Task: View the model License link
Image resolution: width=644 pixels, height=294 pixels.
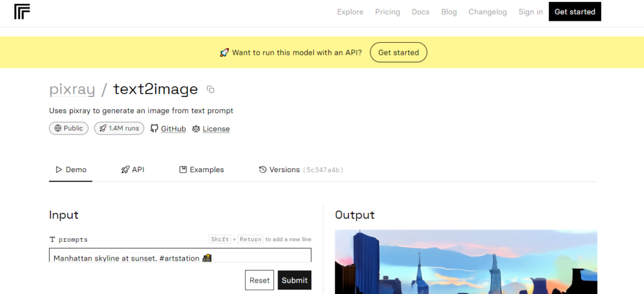Action: point(211,129)
